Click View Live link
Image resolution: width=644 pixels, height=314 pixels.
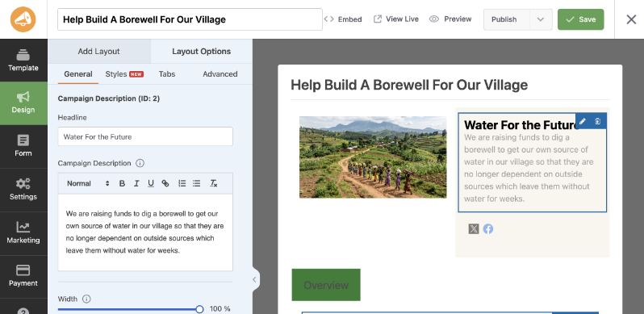click(x=396, y=19)
